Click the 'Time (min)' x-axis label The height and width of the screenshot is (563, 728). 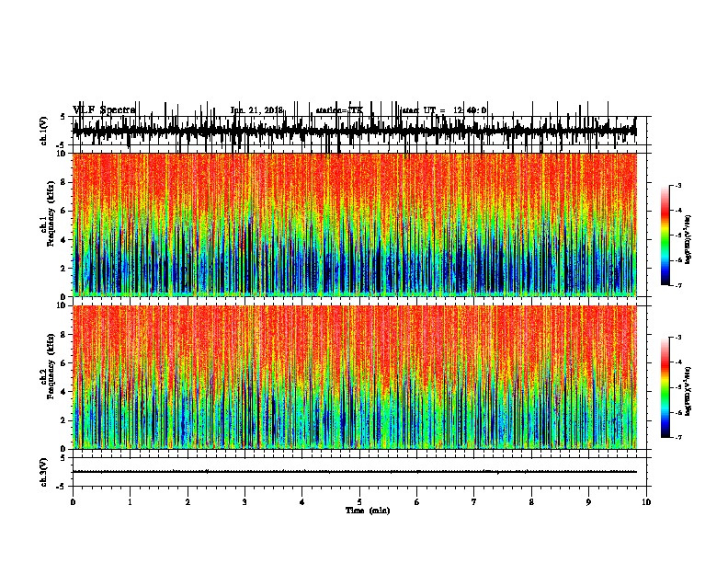(368, 511)
